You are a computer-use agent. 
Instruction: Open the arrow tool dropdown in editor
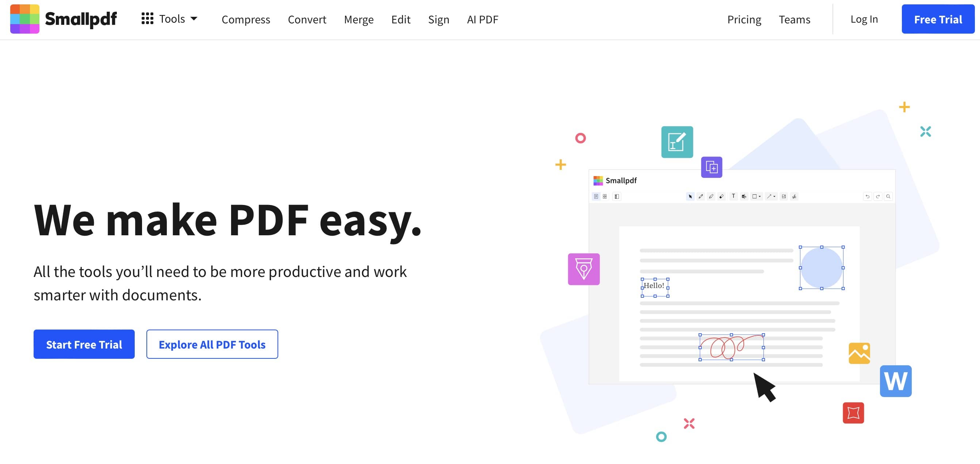[774, 197]
